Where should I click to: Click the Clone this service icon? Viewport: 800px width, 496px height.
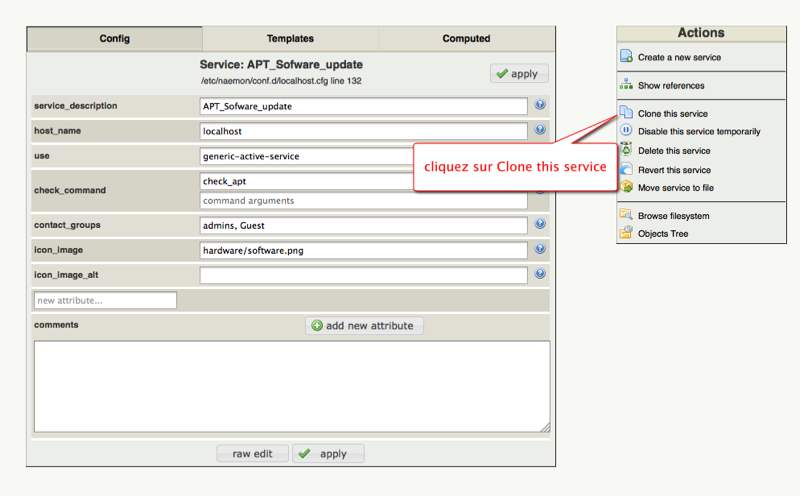coord(626,113)
